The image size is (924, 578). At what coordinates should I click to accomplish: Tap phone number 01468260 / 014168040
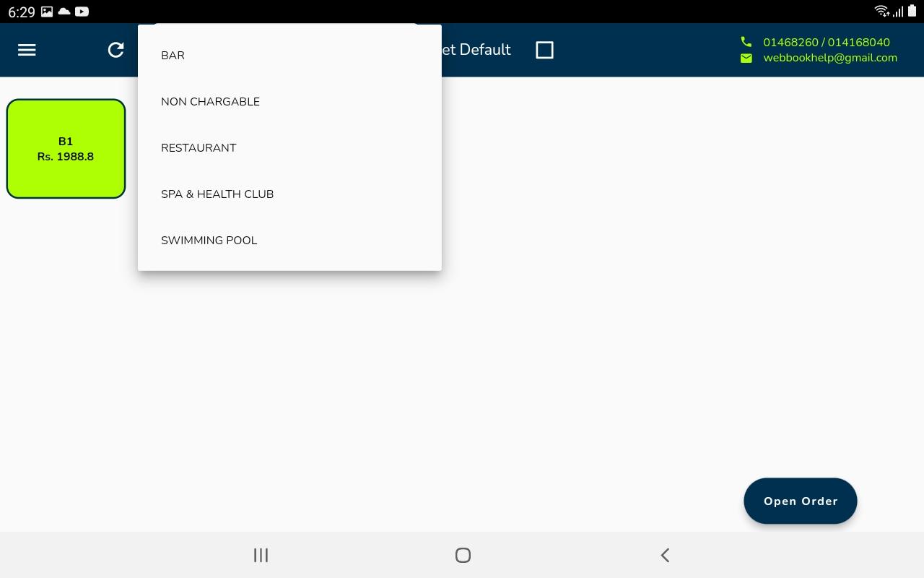tap(827, 42)
